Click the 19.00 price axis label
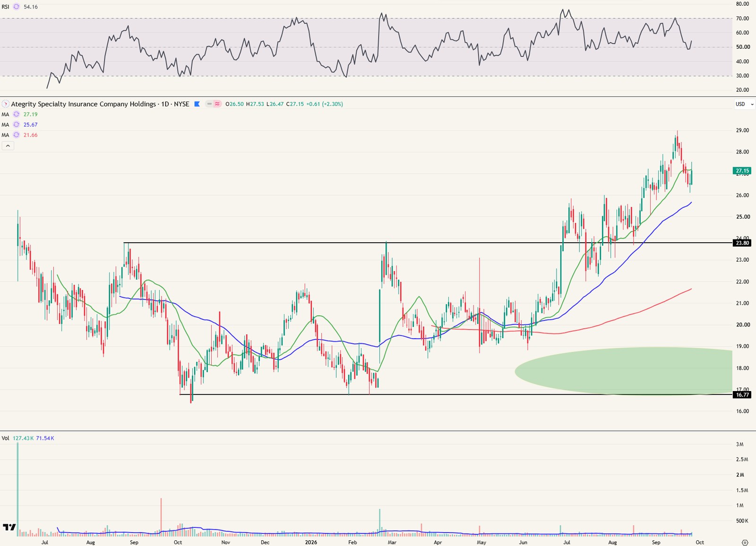Viewport: 756px width, 546px height. [743, 346]
